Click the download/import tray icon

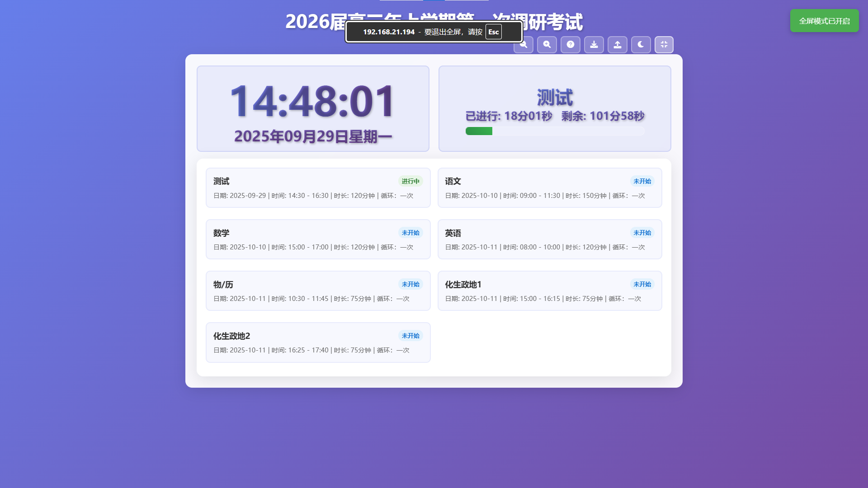tap(594, 45)
